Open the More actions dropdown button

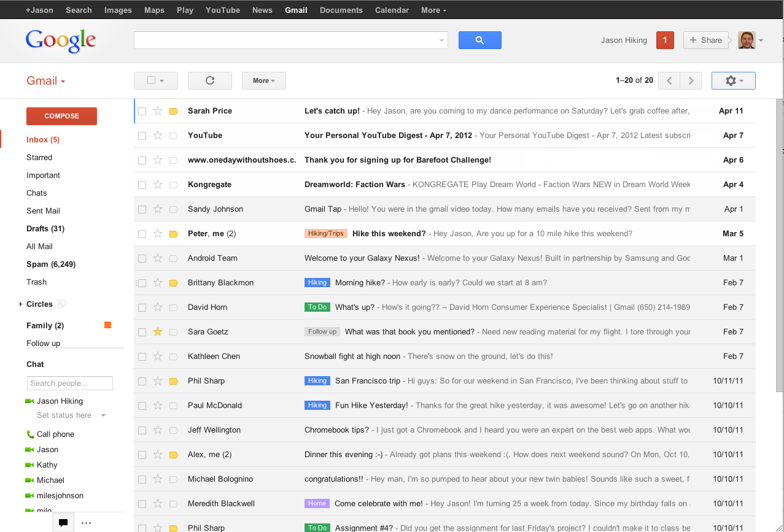tap(264, 80)
